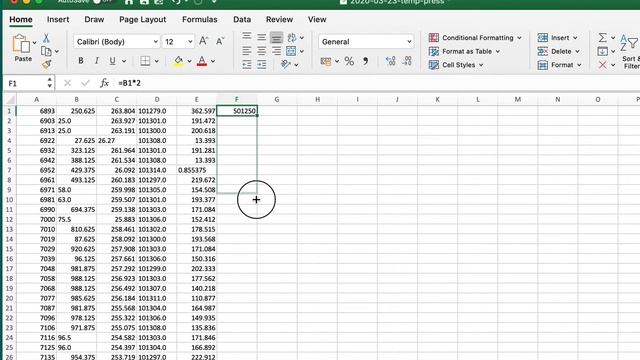Decrease decimal places icon
The height and width of the screenshot is (360, 640).
point(407,61)
